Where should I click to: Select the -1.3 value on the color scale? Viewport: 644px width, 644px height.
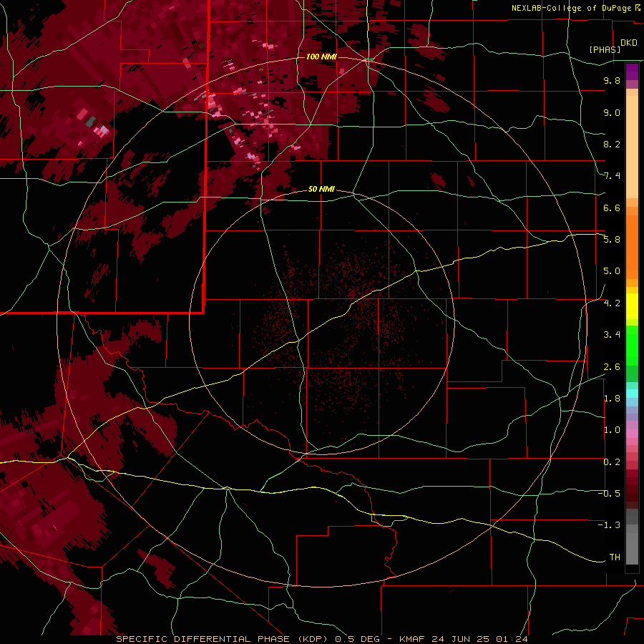tap(609, 525)
